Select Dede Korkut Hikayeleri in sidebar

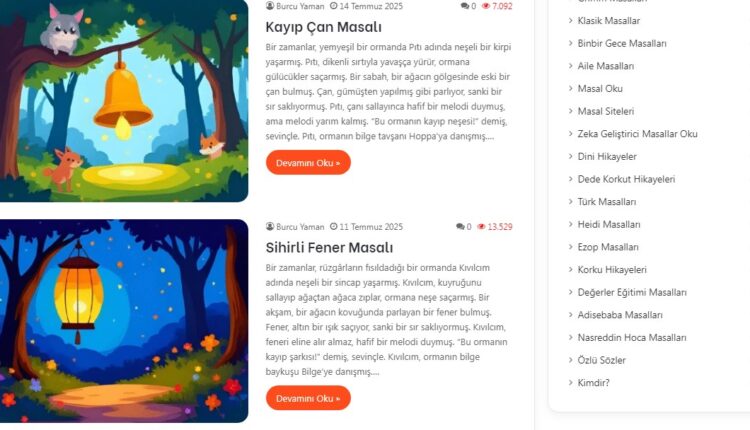(626, 179)
